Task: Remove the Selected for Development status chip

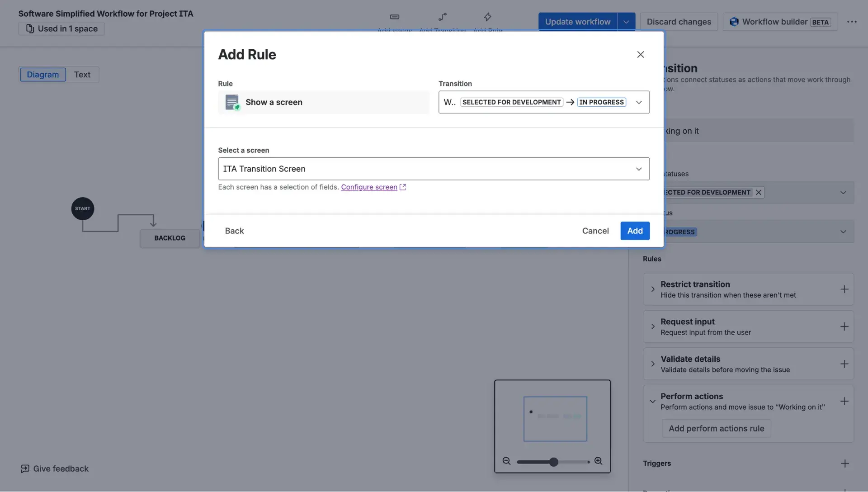Action: click(x=758, y=192)
